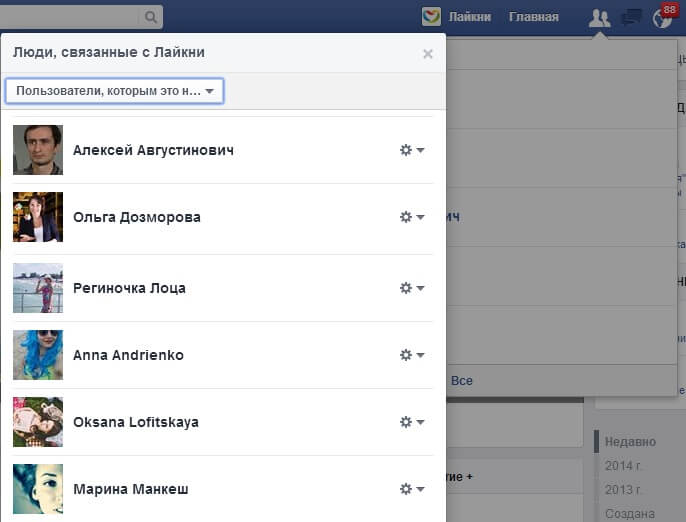686x522 pixels.
Task: Open gear menu for Anna Andrienko
Action: (412, 355)
